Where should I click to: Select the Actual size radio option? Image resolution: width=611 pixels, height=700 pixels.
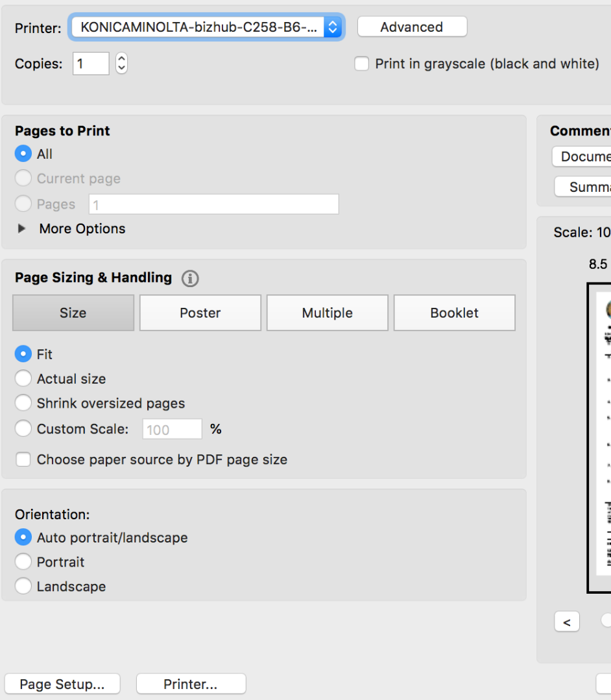click(23, 379)
